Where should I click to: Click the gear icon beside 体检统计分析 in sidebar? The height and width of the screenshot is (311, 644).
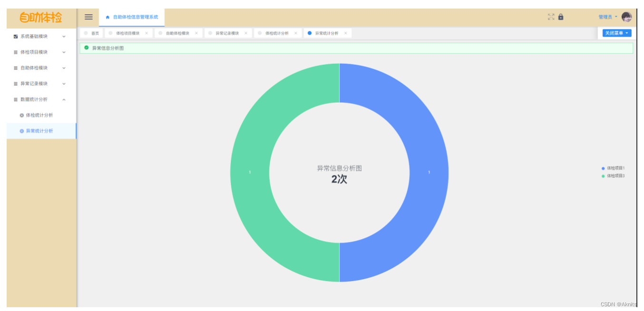point(21,115)
